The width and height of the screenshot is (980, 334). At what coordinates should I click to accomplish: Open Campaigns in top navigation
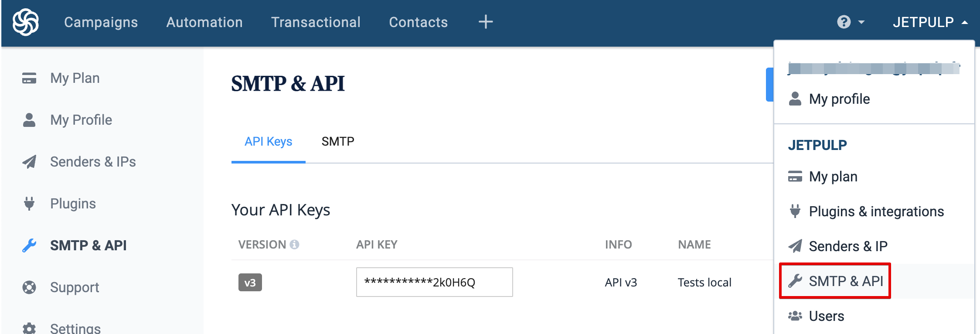tap(101, 22)
